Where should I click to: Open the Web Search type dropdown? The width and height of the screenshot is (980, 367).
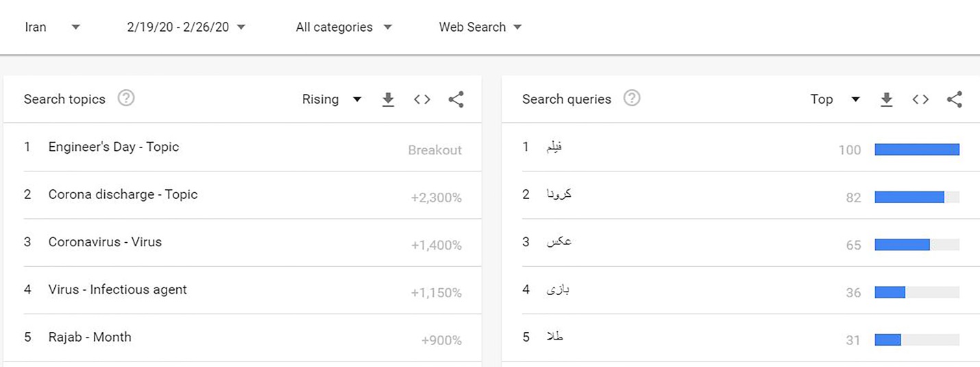tap(480, 27)
